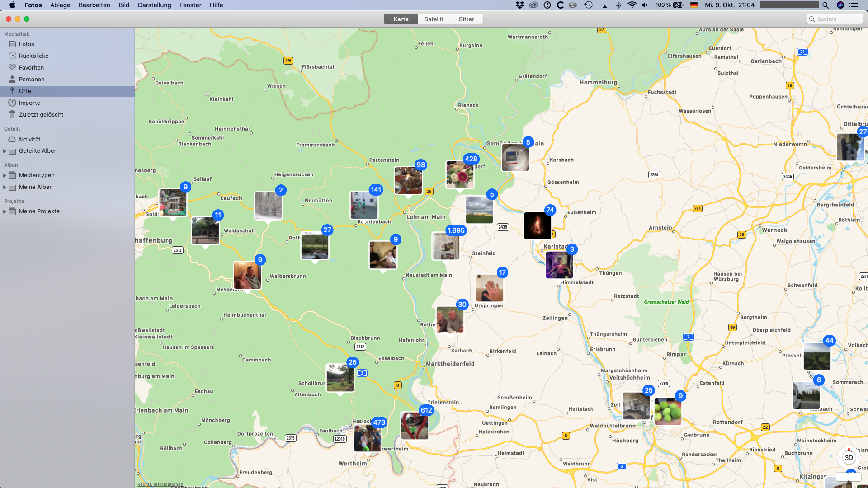Image resolution: width=868 pixels, height=488 pixels.
Task: Open Importe clock icon
Action: [12, 103]
